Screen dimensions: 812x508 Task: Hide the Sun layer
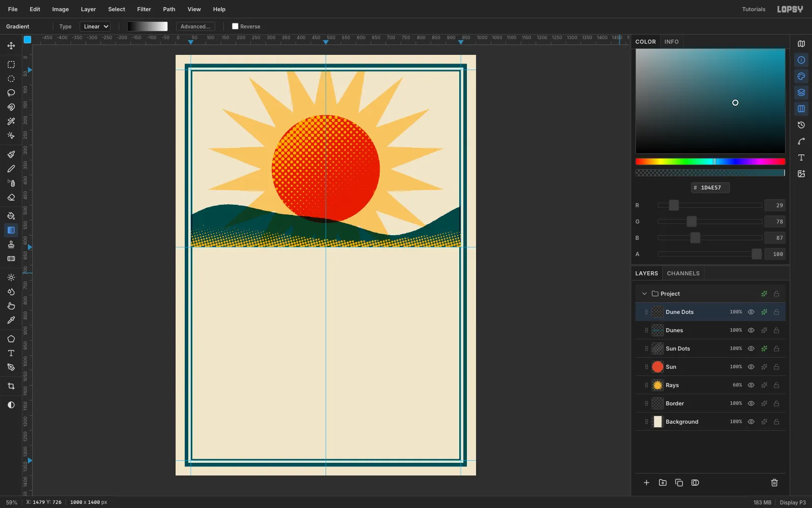point(751,367)
